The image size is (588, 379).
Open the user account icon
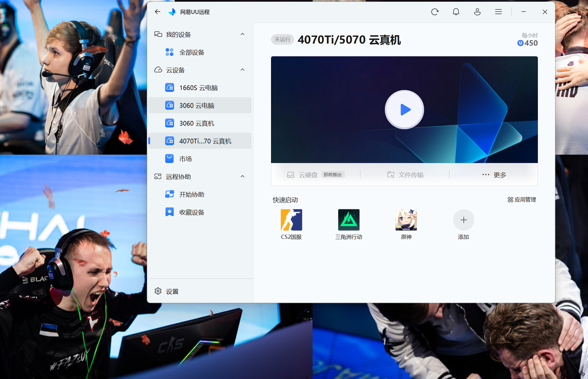pyautogui.click(x=477, y=12)
